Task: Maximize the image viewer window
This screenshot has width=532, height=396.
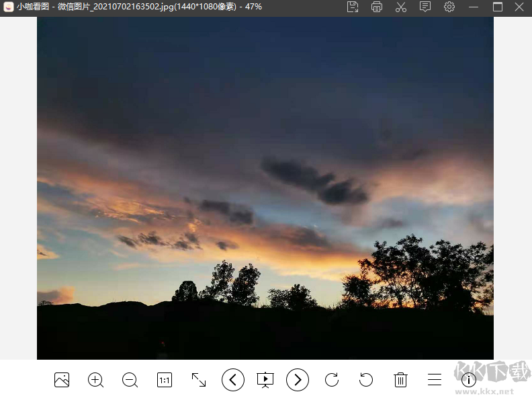Action: (x=498, y=7)
